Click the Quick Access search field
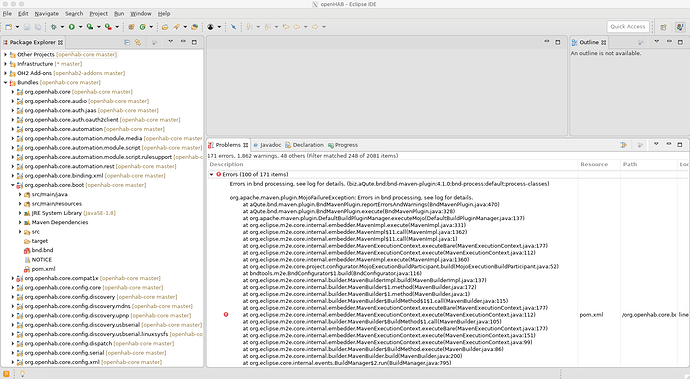The height and width of the screenshot is (379, 690). (x=628, y=26)
